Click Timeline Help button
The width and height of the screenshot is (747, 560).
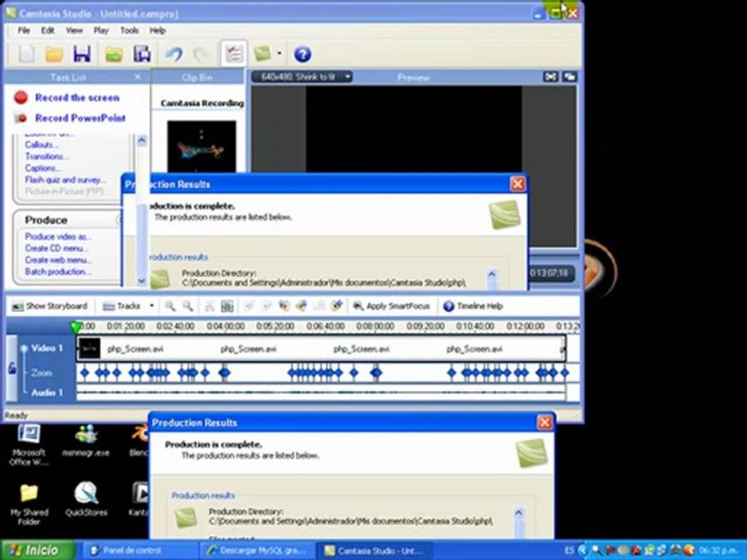pyautogui.click(x=473, y=306)
